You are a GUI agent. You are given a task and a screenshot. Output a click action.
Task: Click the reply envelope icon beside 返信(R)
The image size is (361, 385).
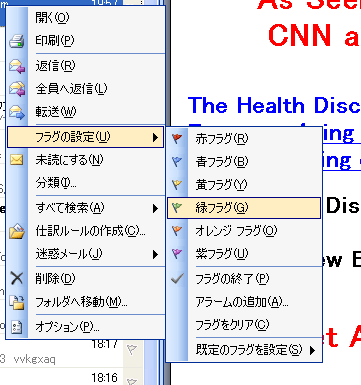tap(17, 66)
